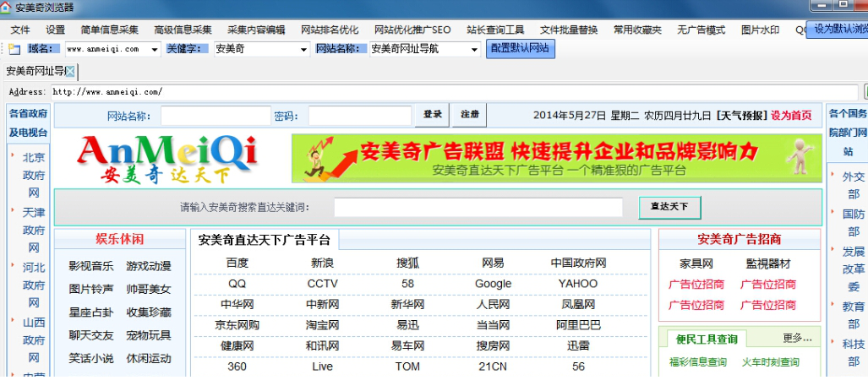
Task: Click the 密码 password field
Action: (x=360, y=116)
